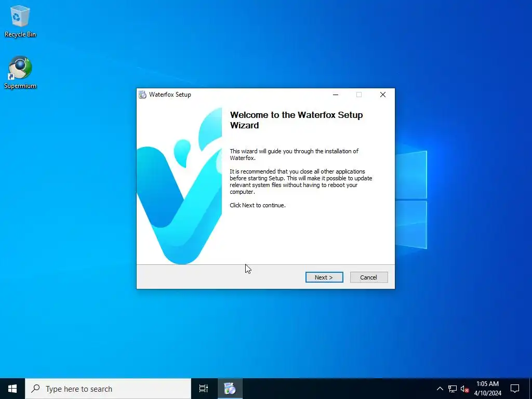Screen dimensions: 532x399
Task: Click the Welcome to the Waterfox Setup Wizard heading
Action: pos(296,120)
